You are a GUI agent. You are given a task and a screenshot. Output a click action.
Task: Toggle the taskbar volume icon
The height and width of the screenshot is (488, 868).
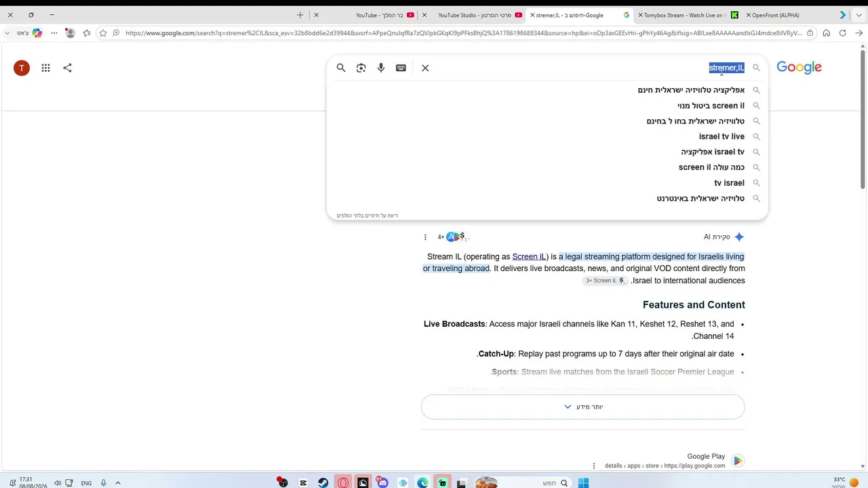[x=58, y=483]
